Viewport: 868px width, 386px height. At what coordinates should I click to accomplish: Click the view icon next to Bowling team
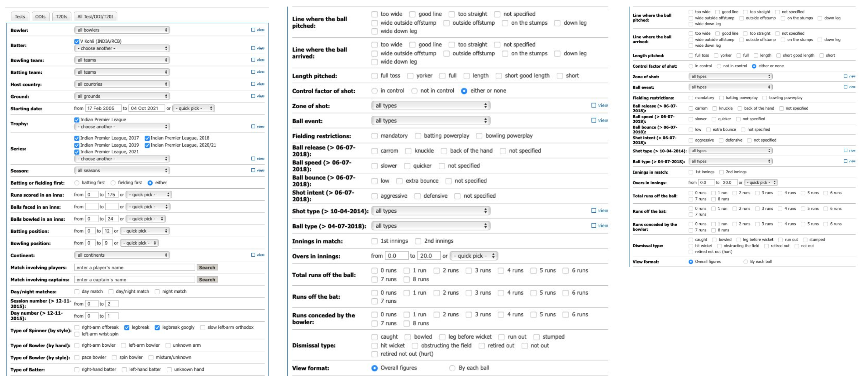click(x=258, y=60)
